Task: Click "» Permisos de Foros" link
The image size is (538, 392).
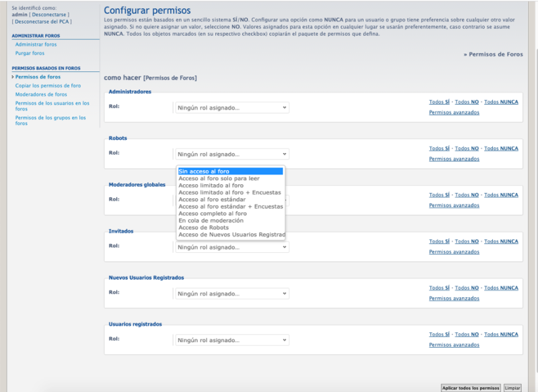Action: (x=494, y=54)
